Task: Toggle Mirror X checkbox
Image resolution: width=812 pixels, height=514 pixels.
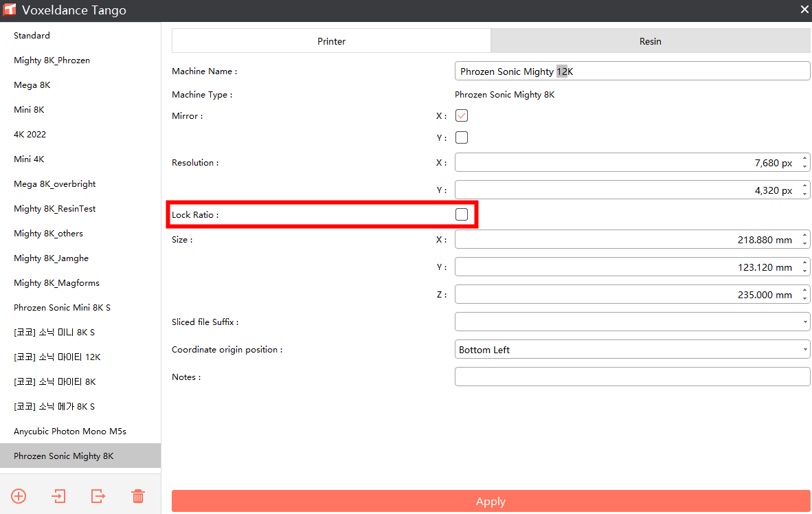Action: click(x=462, y=115)
